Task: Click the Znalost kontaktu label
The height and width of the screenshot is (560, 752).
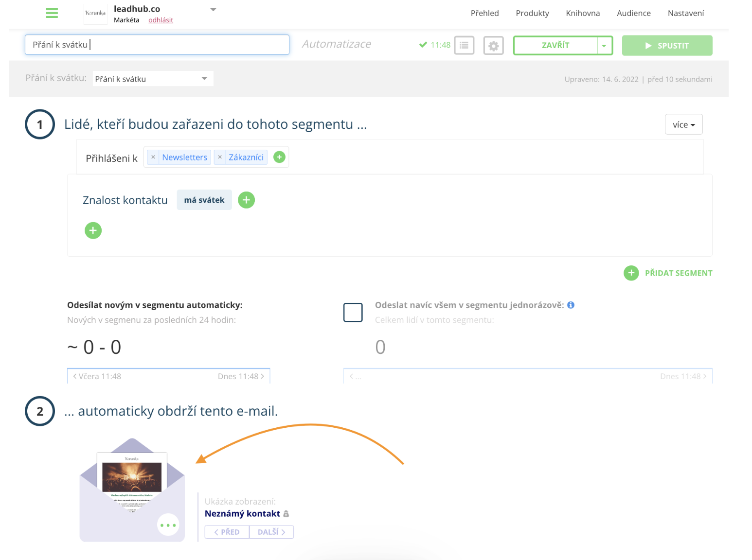Action: [125, 200]
